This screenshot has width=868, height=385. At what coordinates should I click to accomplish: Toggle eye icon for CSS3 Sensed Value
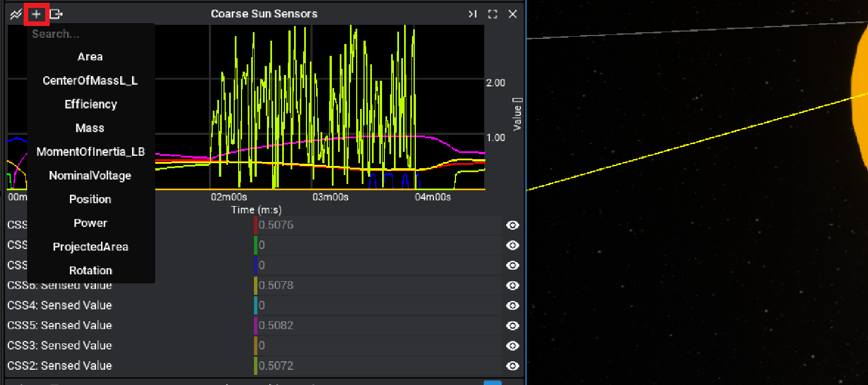(512, 345)
